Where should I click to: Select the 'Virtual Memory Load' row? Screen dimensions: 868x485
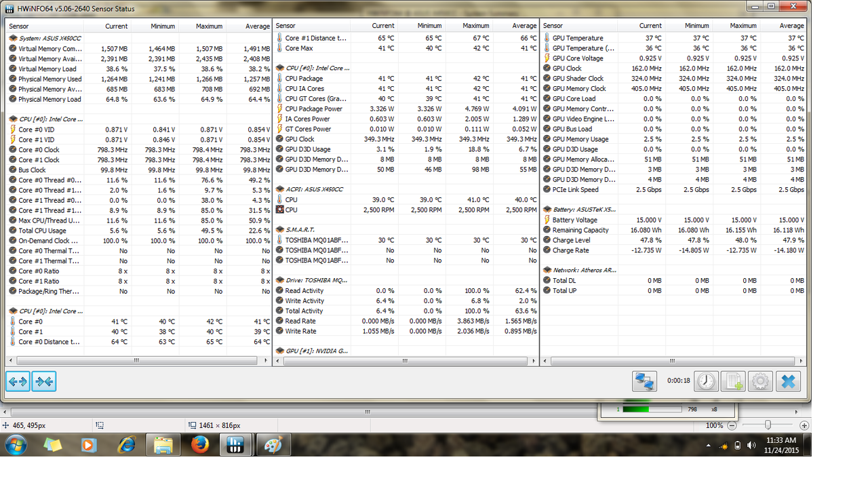click(138, 69)
